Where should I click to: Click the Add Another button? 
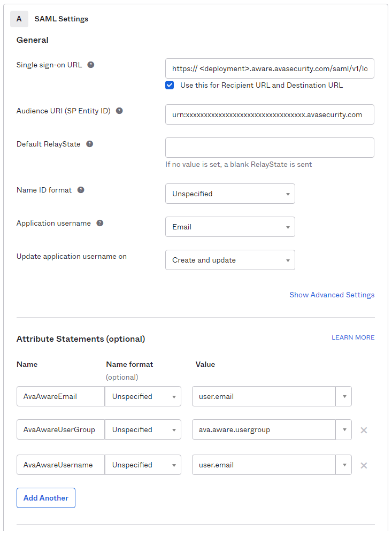point(46,498)
